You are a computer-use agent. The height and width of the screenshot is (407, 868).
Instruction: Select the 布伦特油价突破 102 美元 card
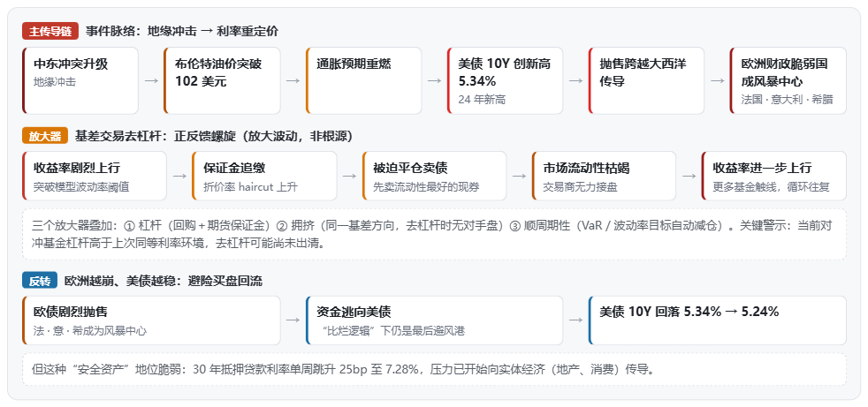pos(222,80)
